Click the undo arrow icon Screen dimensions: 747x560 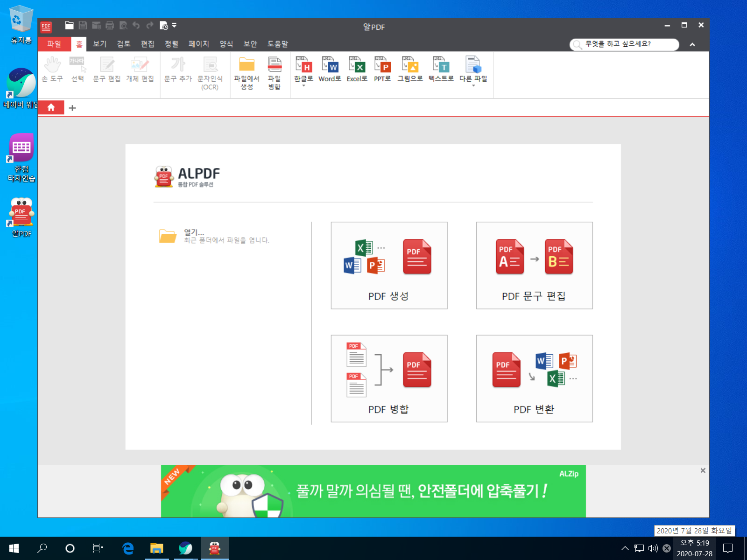tap(136, 25)
